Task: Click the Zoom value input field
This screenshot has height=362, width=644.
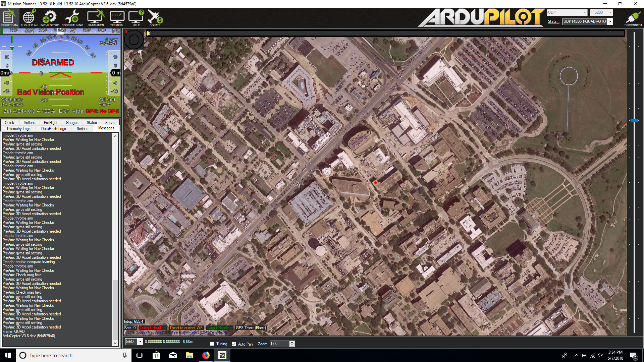Action: point(279,344)
